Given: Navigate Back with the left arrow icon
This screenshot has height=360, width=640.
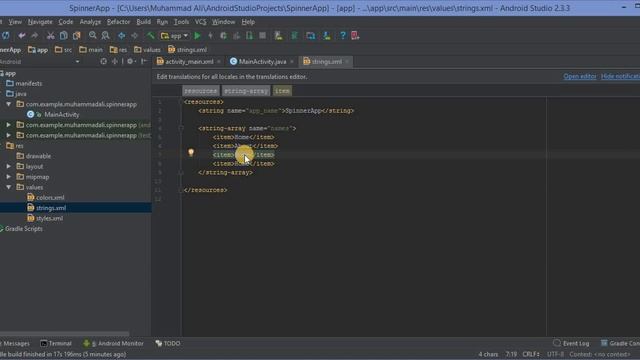Looking at the screenshot, I should point(122,36).
